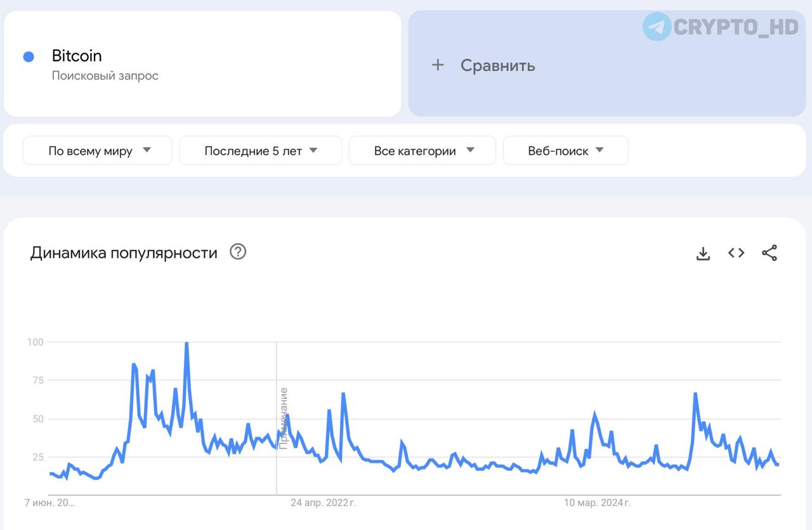812x530 pixels.
Task: Click the Динамика популярности heading
Action: click(x=124, y=253)
